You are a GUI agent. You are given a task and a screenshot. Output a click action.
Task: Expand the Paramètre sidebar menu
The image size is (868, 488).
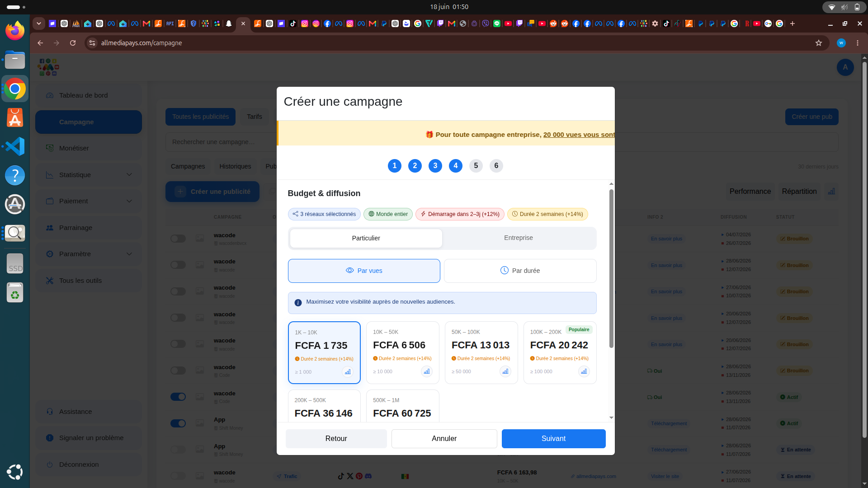[89, 254]
